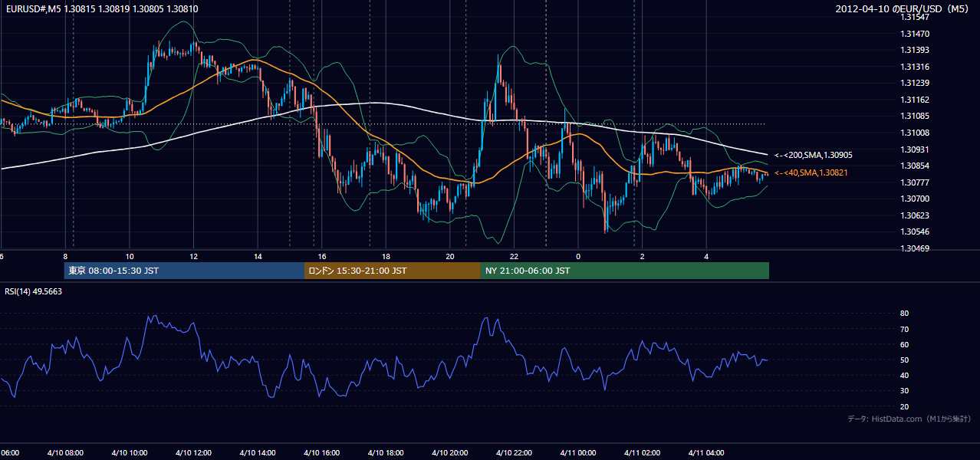Click the 4/10 10:00 time axis label
This screenshot has height=460, width=980.
pos(129,452)
